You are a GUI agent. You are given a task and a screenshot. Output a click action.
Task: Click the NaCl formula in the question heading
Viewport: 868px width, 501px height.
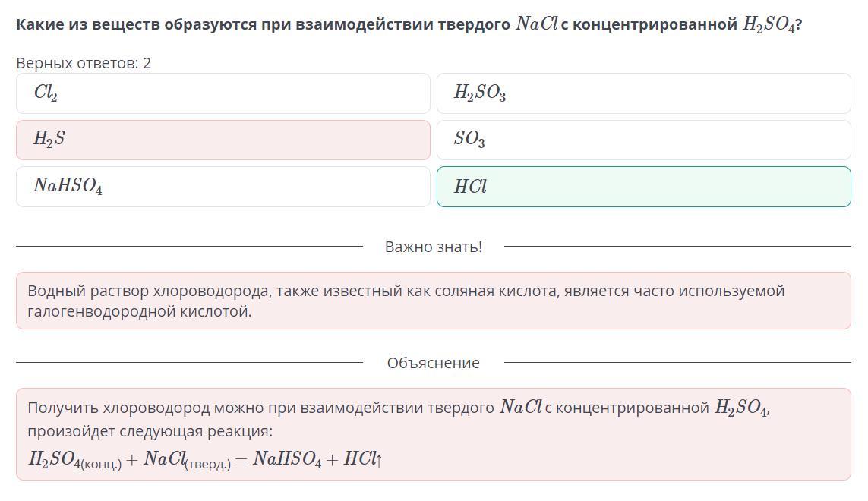[536, 24]
